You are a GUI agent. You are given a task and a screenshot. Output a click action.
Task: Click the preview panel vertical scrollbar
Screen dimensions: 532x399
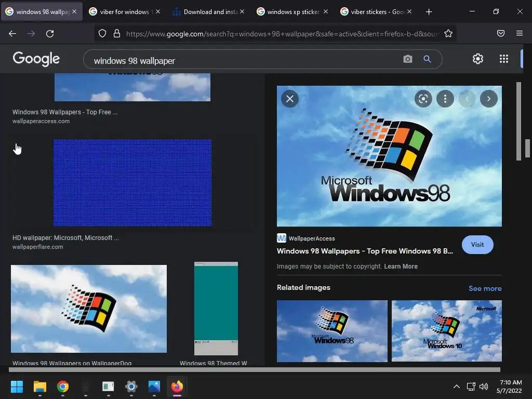(x=518, y=121)
